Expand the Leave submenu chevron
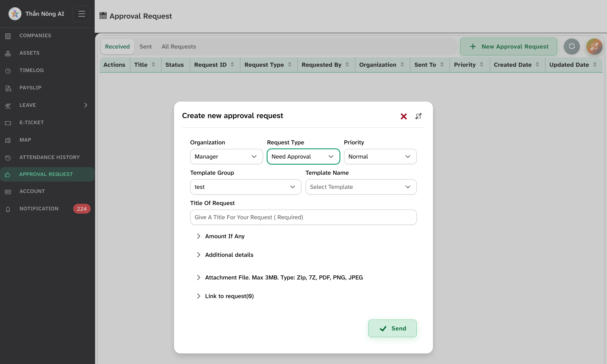 click(86, 105)
